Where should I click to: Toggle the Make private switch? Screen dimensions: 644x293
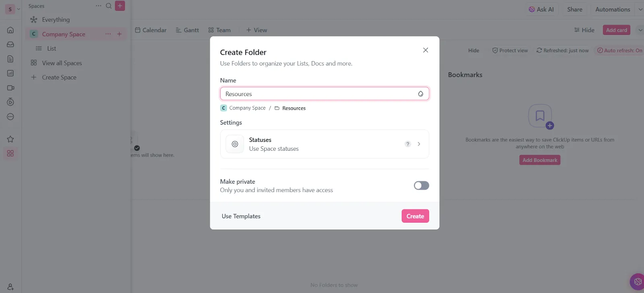(421, 185)
